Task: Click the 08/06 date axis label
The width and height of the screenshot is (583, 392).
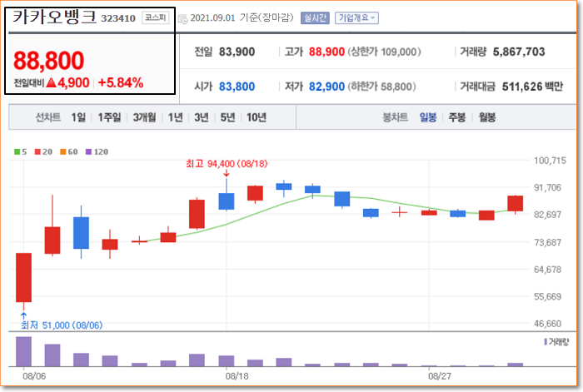Action: pos(34,376)
